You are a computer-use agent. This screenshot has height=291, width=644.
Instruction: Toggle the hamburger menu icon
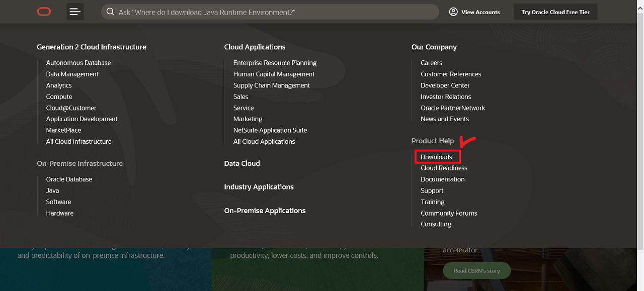pyautogui.click(x=75, y=12)
